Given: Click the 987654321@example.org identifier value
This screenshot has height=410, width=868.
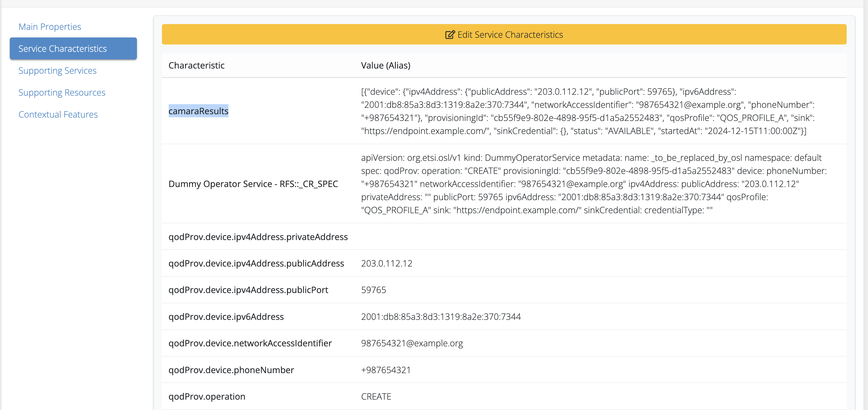Looking at the screenshot, I should pos(412,343).
